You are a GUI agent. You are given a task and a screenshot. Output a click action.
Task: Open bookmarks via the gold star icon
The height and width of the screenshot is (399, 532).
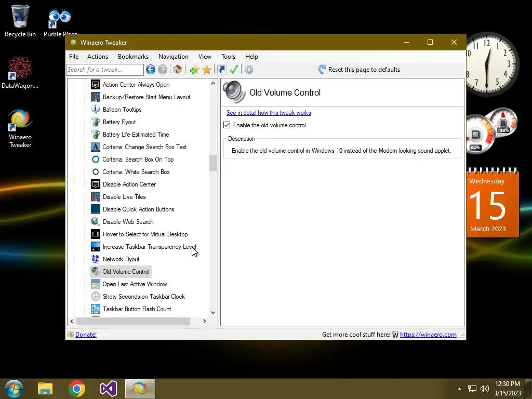(207, 70)
